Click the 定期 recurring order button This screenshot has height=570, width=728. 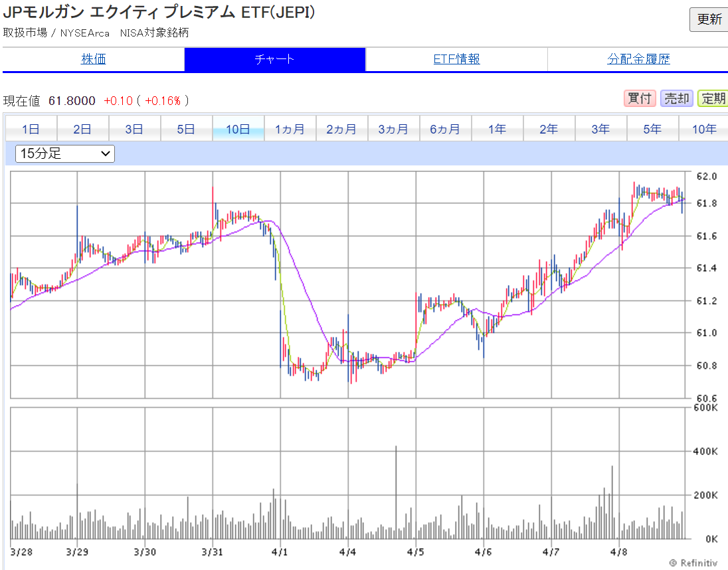pos(713,98)
